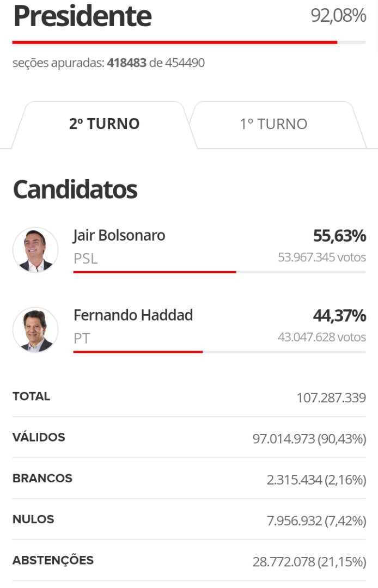Select the Fernando Haddad candidate name
Image resolution: width=378 pixels, height=588 pixels.
coord(133,315)
